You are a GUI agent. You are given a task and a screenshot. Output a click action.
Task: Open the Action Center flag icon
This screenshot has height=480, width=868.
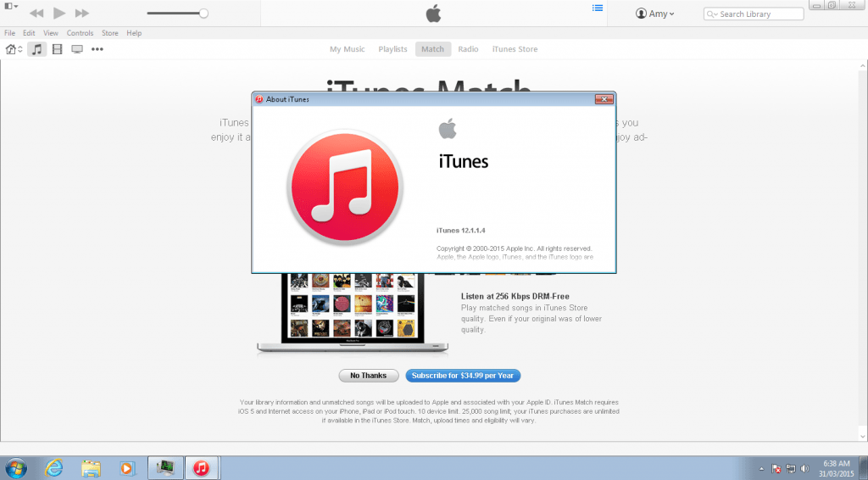click(x=776, y=469)
